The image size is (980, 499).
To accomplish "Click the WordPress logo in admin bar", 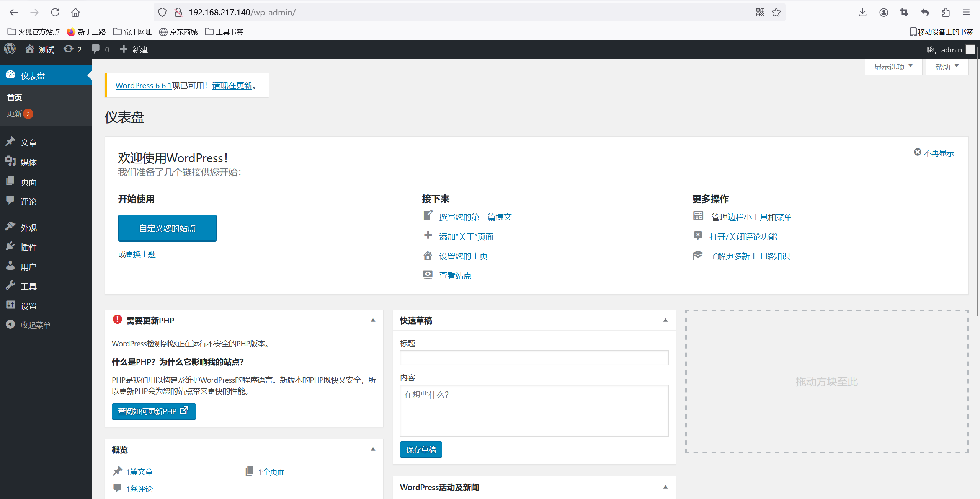I will click(10, 49).
